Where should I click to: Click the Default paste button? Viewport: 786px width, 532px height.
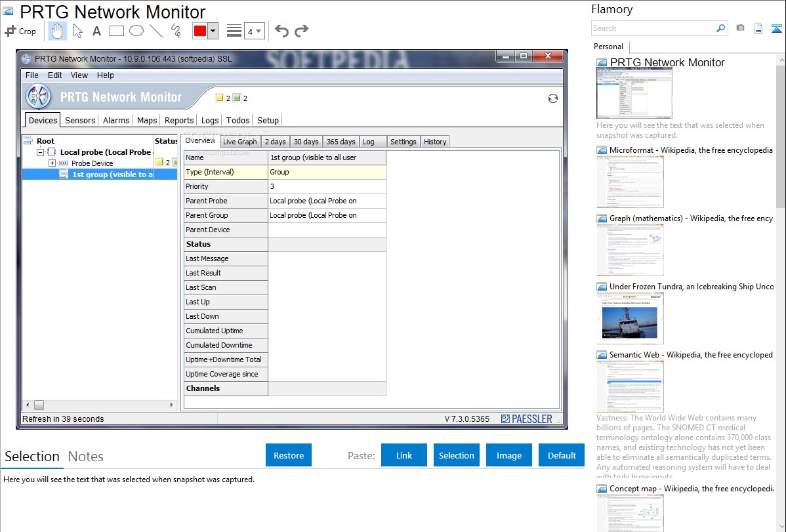click(x=562, y=455)
